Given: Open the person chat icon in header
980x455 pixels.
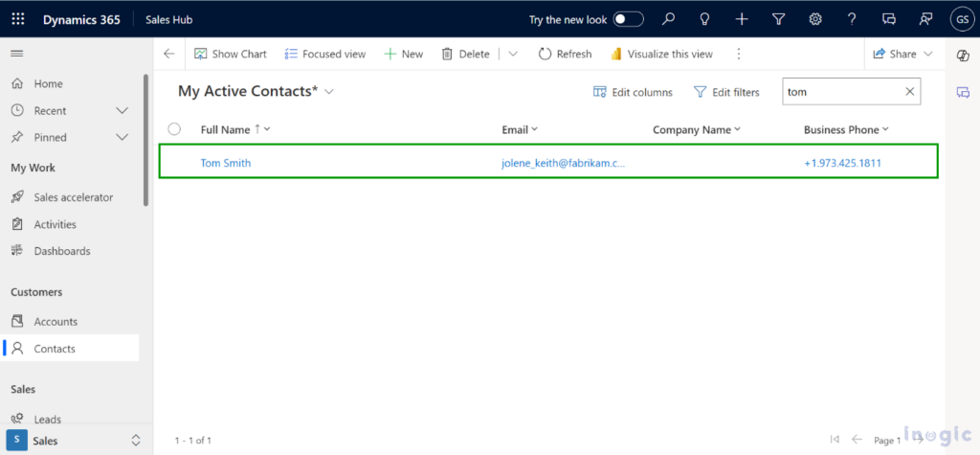Looking at the screenshot, I should 925,19.
